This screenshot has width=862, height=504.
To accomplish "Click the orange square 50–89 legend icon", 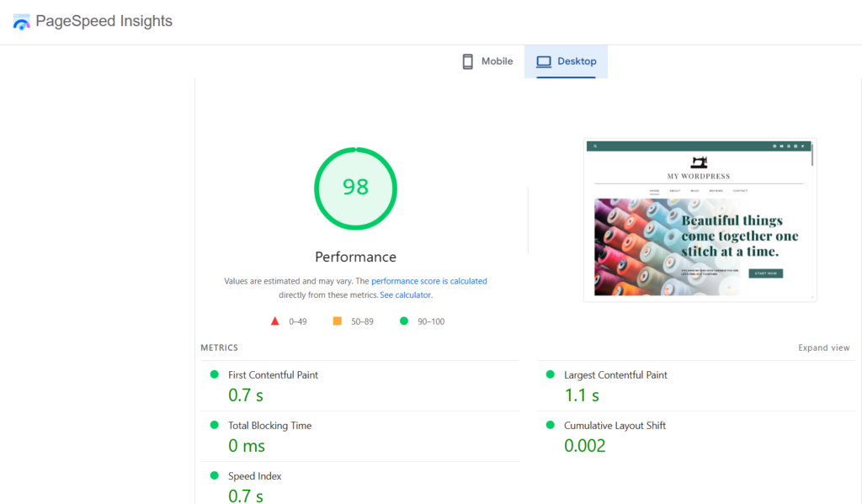I will pos(337,321).
